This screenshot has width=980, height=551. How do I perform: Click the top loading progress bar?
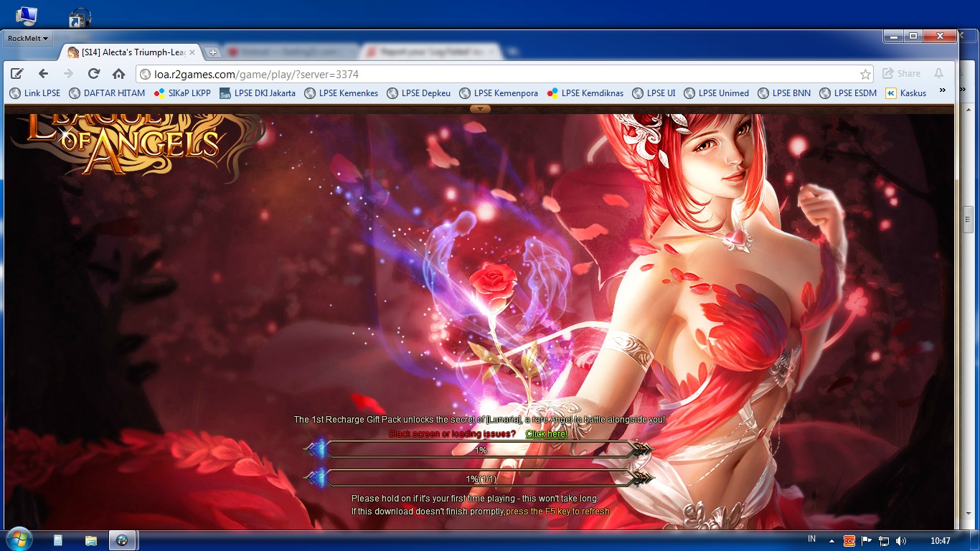click(480, 450)
